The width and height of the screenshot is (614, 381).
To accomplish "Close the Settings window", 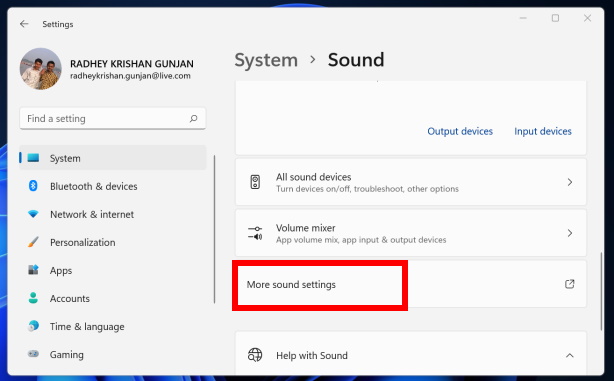I will point(587,18).
